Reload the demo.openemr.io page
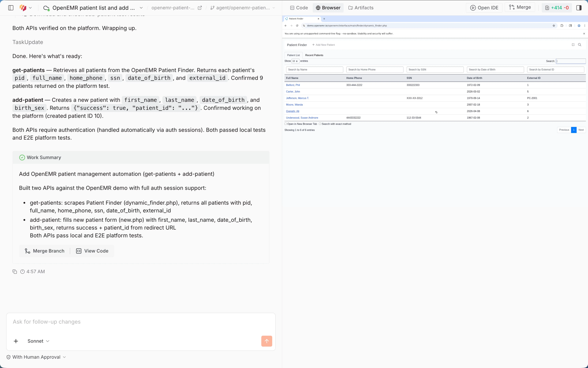The height and width of the screenshot is (368, 588). (x=297, y=26)
